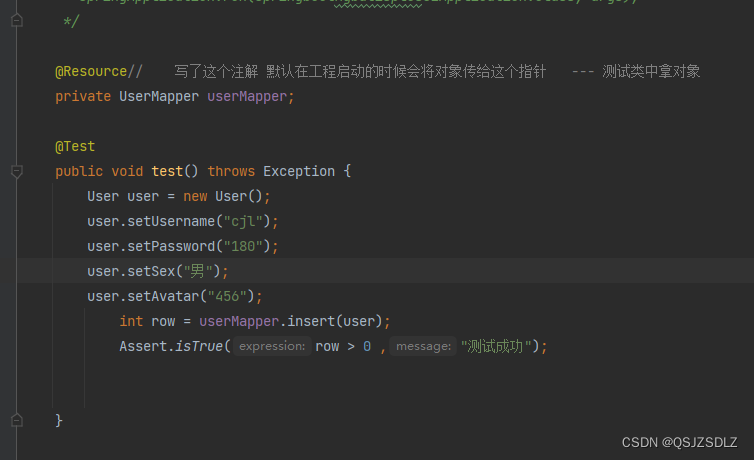The height and width of the screenshot is (460, 754).
Task: Collapse the test() method fold marker
Action: (x=17, y=171)
